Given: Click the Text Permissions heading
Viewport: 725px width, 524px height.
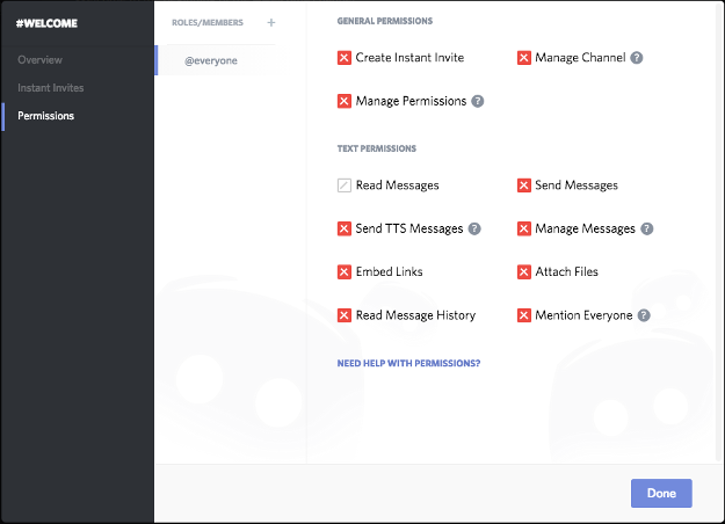Looking at the screenshot, I should [376, 148].
